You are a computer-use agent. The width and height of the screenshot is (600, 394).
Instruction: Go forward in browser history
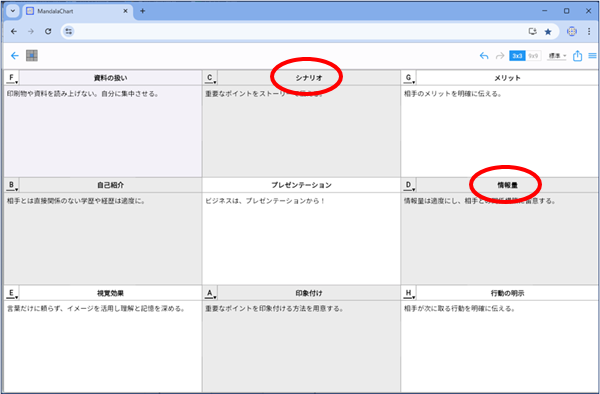(x=31, y=31)
